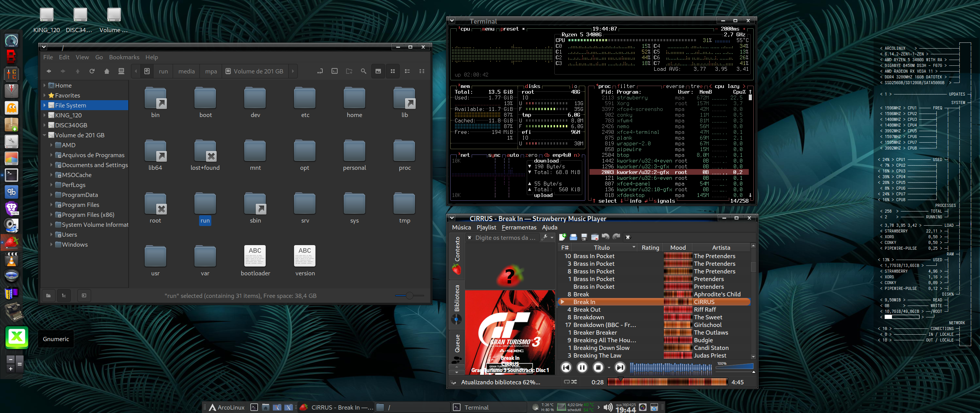Sort playlist by Artista column header
The width and height of the screenshot is (980, 413).
(x=721, y=247)
